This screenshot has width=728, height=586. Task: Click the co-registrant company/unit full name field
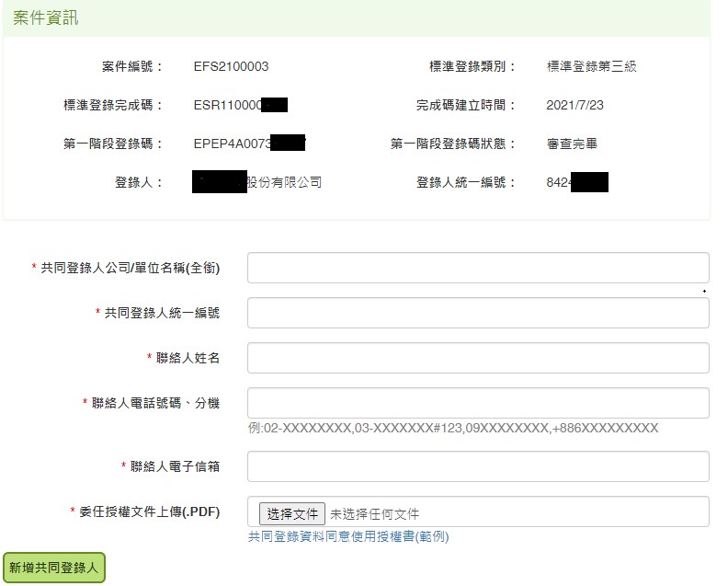(478, 268)
